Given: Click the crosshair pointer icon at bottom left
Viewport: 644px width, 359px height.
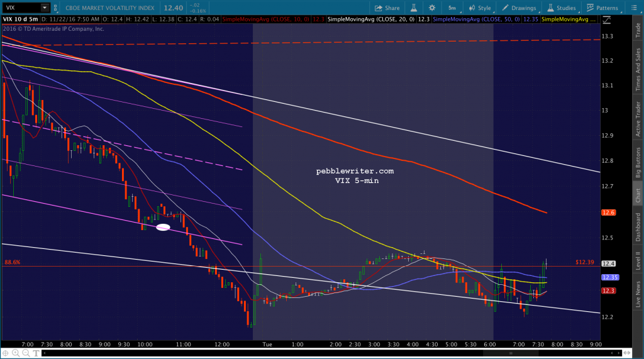Looking at the screenshot, I should click(5, 353).
